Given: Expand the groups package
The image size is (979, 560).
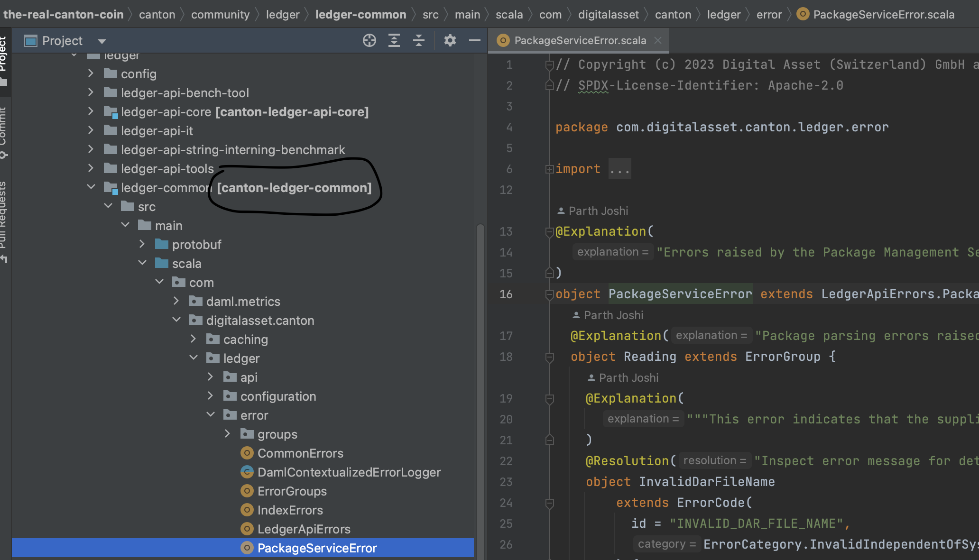Looking at the screenshot, I should [227, 434].
